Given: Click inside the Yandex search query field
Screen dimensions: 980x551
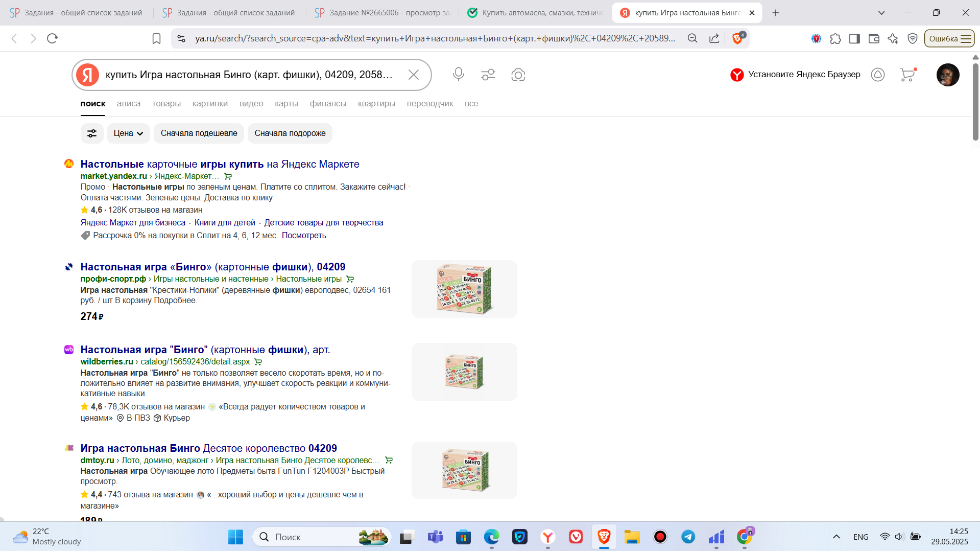Looking at the screenshot, I should (x=250, y=75).
